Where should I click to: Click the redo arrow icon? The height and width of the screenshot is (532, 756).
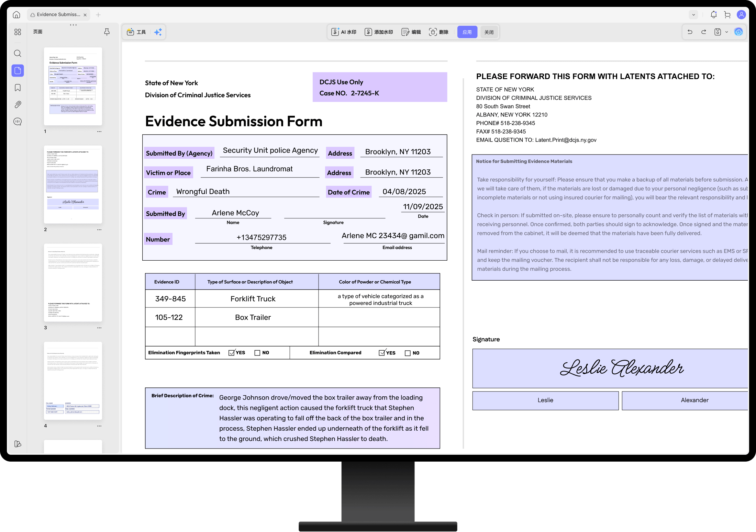703,32
